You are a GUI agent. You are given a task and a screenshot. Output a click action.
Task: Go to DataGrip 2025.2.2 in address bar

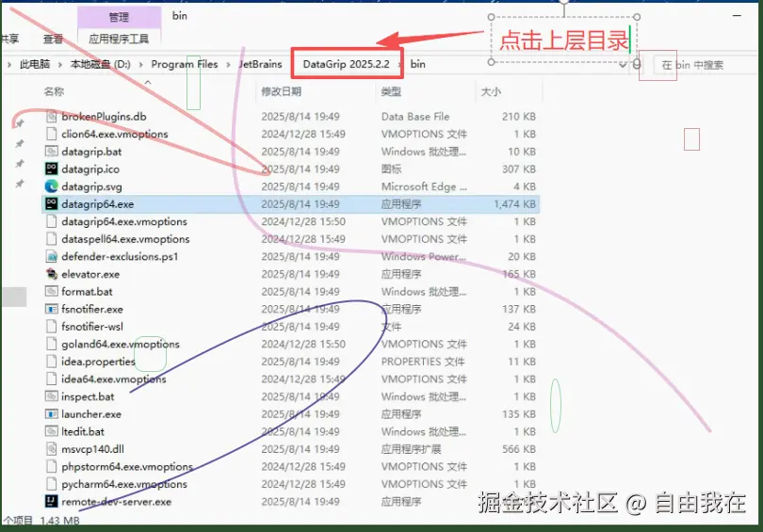[x=346, y=64]
